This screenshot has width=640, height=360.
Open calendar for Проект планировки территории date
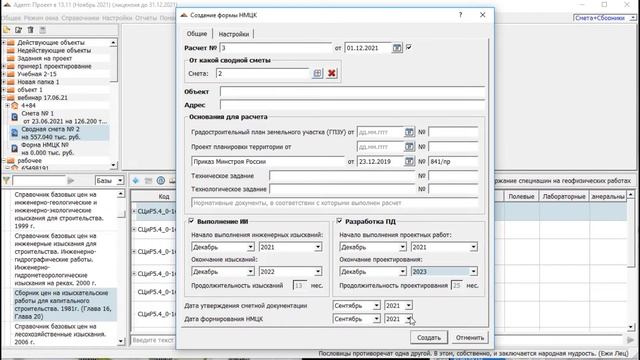409,147
